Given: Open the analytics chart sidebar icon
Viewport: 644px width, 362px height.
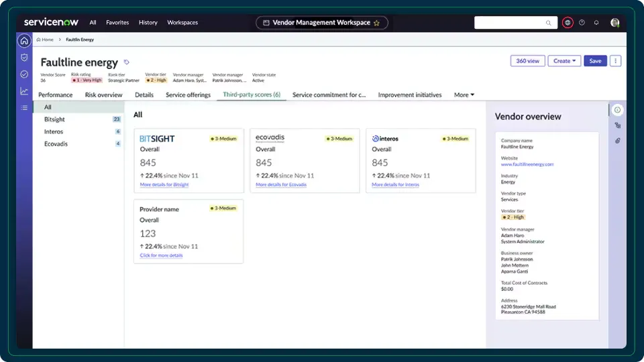Looking at the screenshot, I should 24,91.
